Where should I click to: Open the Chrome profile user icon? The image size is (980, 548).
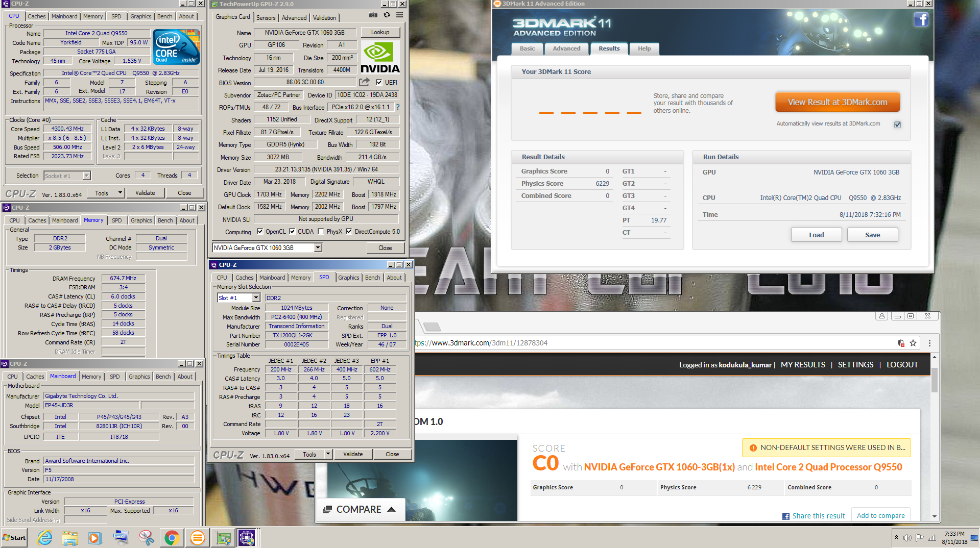click(x=882, y=316)
